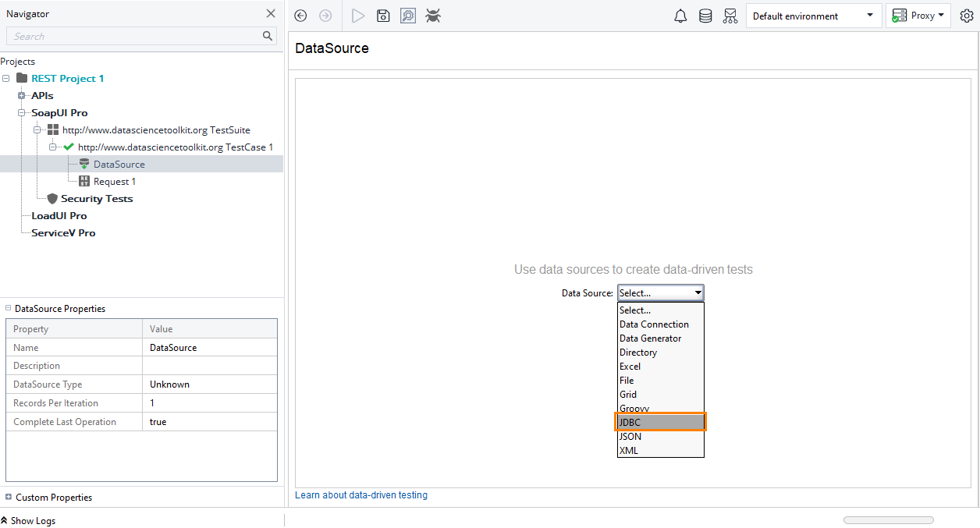Screen dimensions: 980x528
Task: Collapse the SoapUI Pro node
Action: tap(22, 113)
